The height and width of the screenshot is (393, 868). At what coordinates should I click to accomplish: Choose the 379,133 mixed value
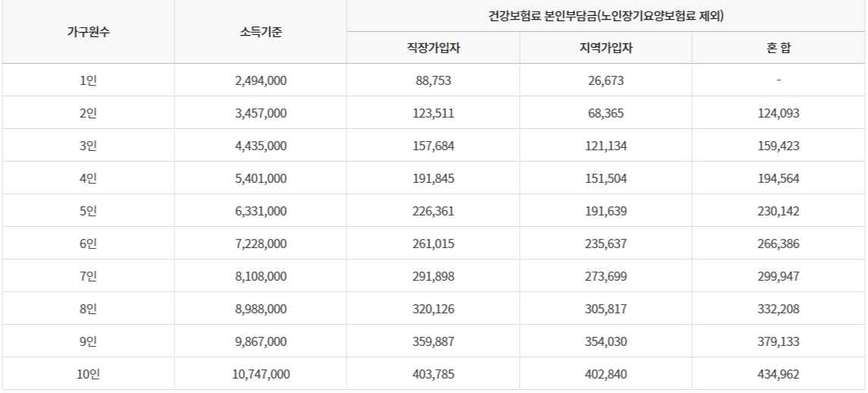click(x=778, y=341)
